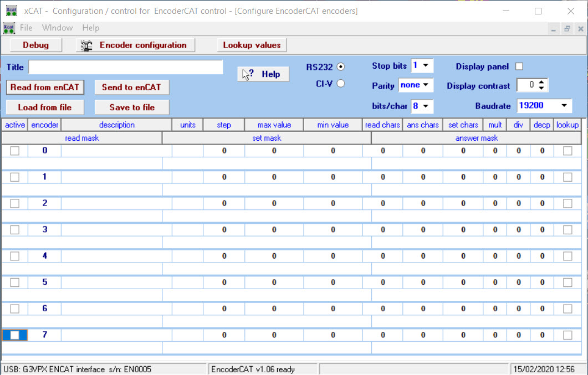Click the step value for encoder 2
This screenshot has width=588, height=375.
[x=224, y=203]
